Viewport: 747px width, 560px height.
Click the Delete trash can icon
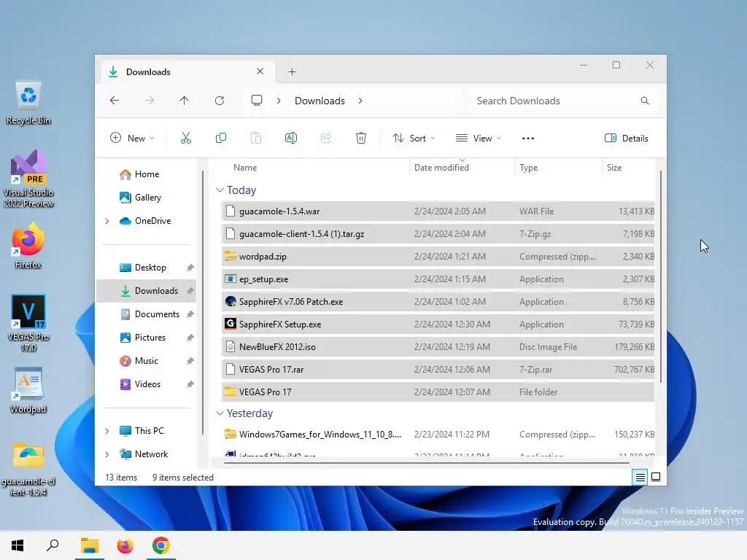point(361,138)
